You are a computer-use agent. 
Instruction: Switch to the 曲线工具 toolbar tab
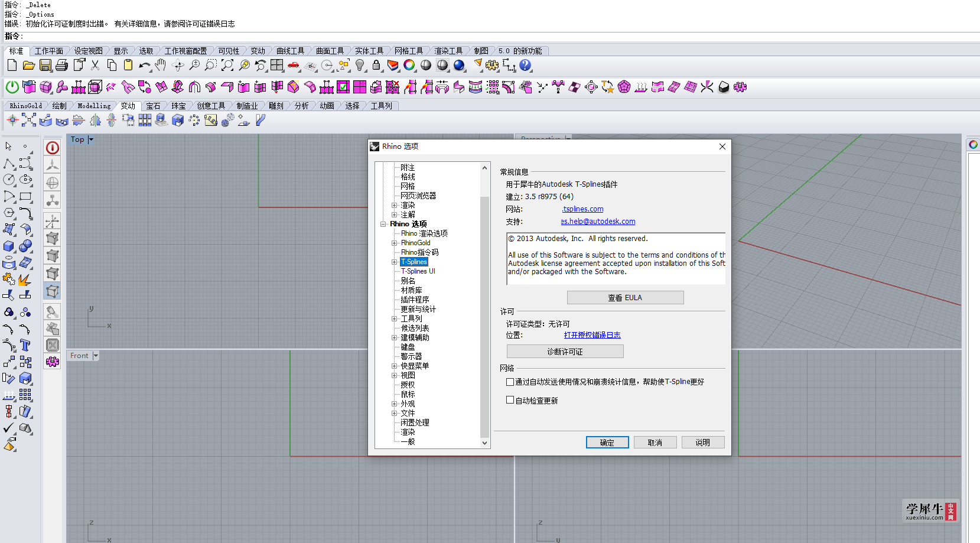(290, 51)
